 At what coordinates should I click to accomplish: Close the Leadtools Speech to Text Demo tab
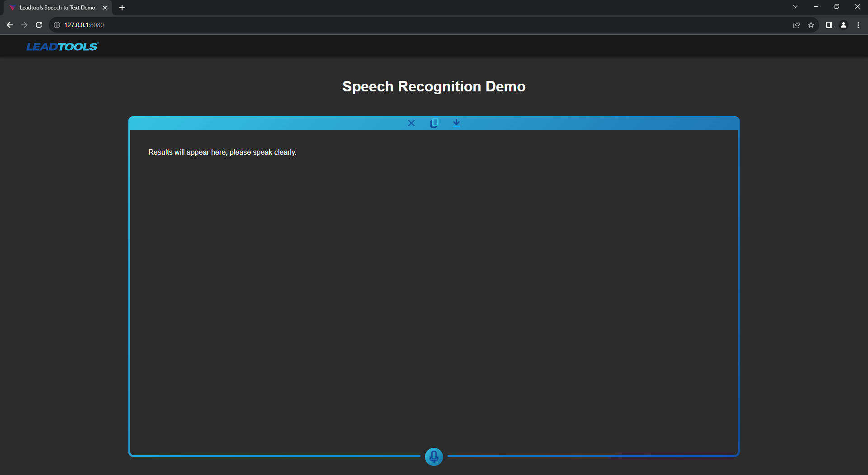[x=105, y=8]
